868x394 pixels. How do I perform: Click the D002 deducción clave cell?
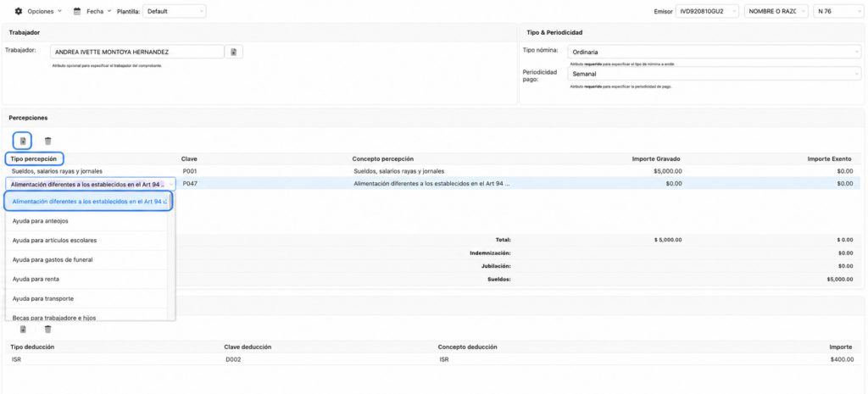[x=233, y=360]
